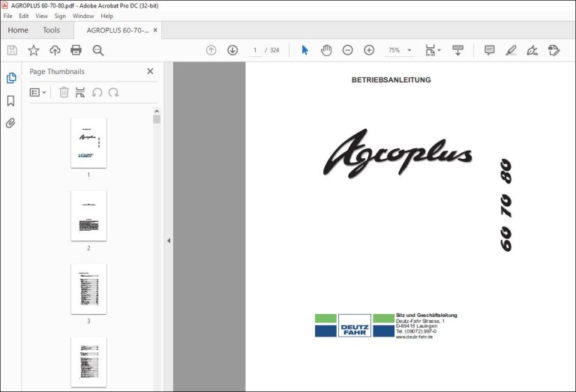576x392 pixels.
Task: Open the Attachments paperclip panel
Action: [x=10, y=123]
